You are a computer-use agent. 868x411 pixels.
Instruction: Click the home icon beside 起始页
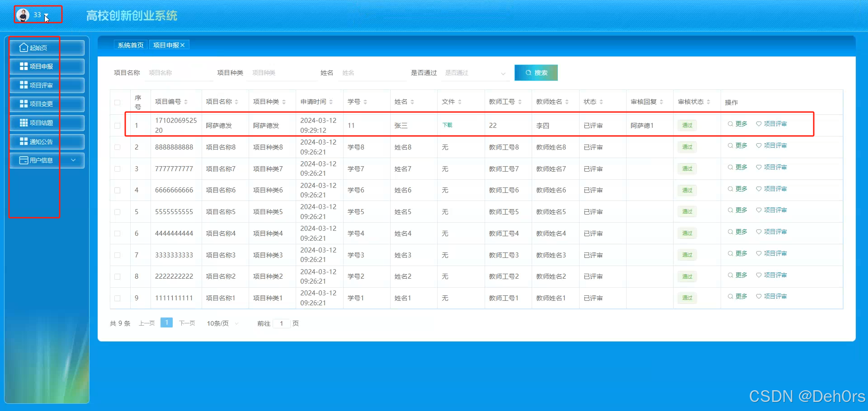24,47
